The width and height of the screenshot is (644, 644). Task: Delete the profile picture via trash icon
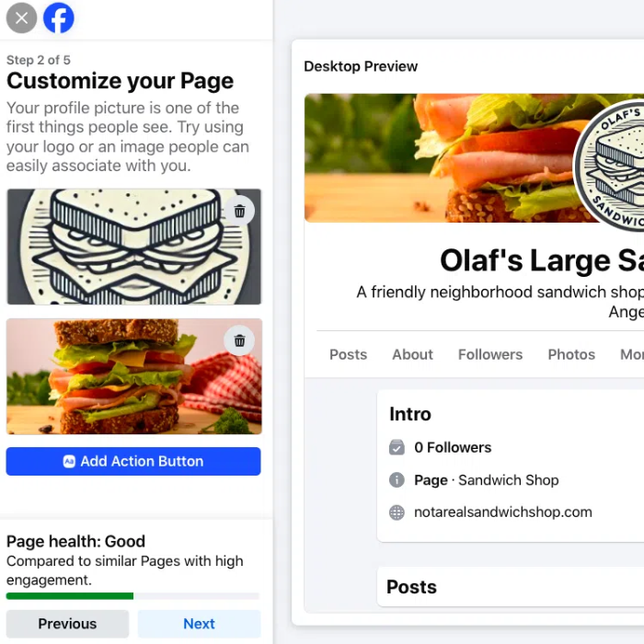pos(239,211)
